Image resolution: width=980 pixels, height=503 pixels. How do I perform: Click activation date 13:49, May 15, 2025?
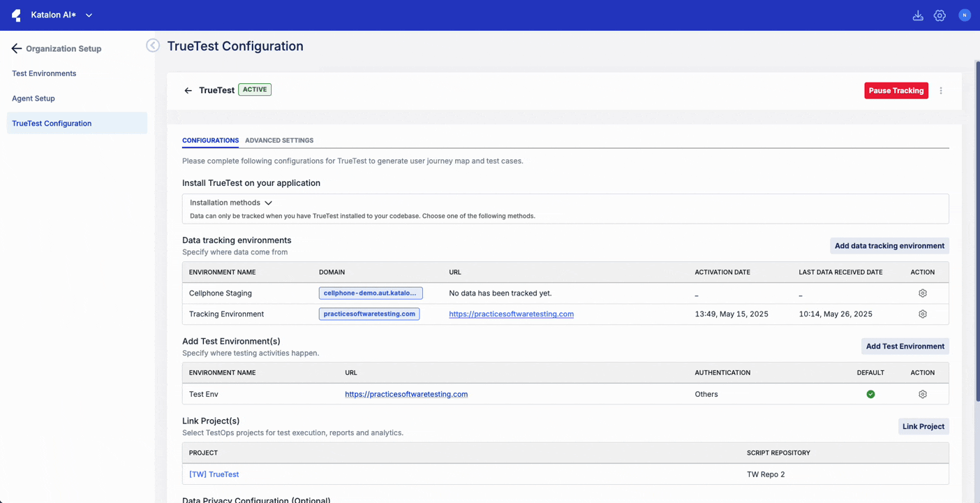[x=732, y=314]
